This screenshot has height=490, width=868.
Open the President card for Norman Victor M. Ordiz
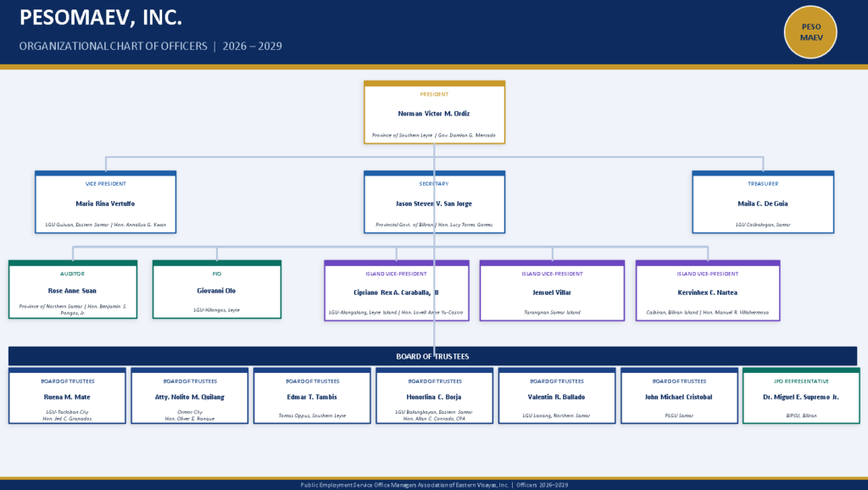(x=434, y=113)
